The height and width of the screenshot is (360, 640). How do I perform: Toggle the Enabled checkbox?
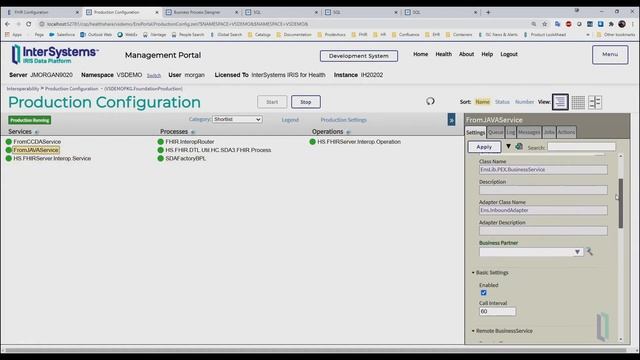484,293
